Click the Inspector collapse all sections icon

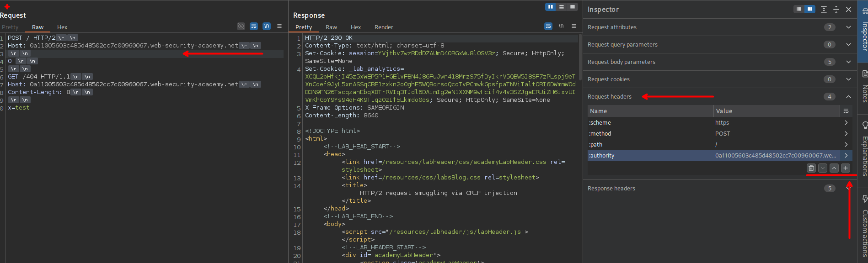836,9
